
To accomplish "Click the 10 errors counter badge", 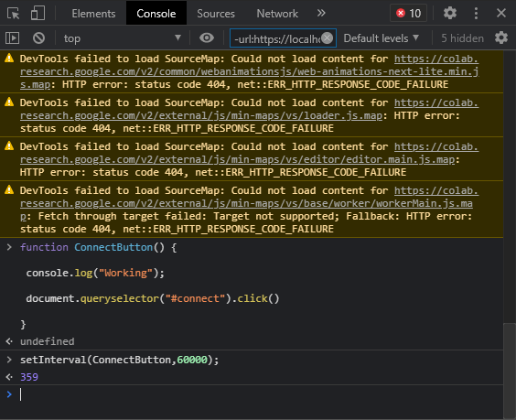I will coord(408,13).
